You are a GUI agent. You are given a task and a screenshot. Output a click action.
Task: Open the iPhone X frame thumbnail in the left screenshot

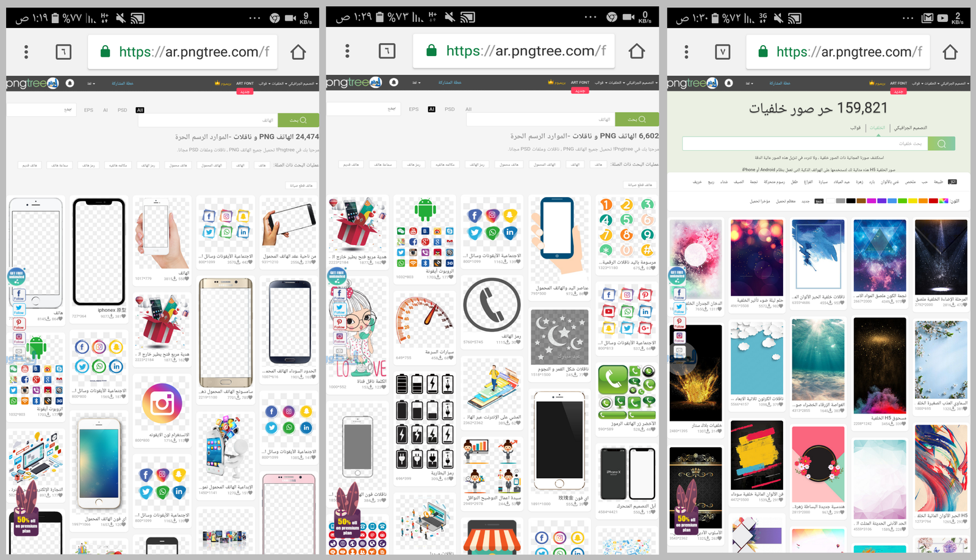[99, 251]
